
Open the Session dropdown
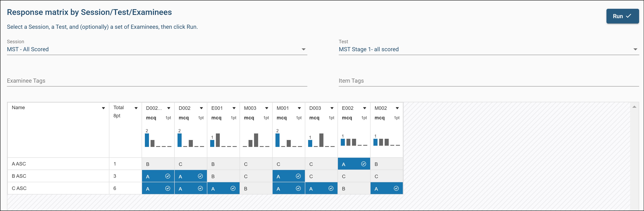coord(303,50)
